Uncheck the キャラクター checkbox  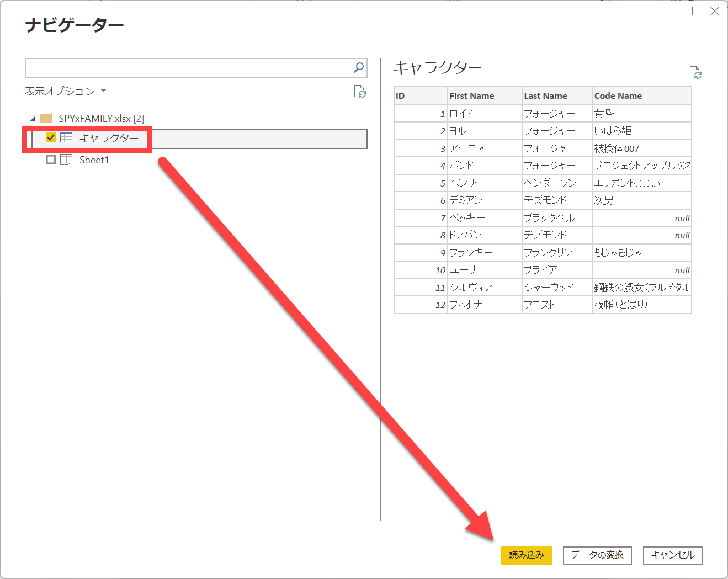51,137
